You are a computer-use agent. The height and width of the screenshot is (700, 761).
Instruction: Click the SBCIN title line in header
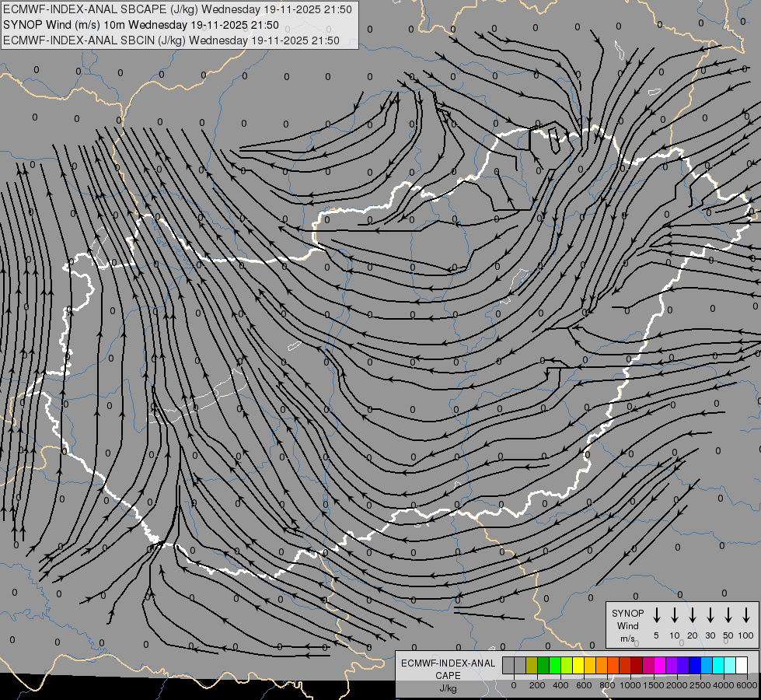click(x=171, y=40)
